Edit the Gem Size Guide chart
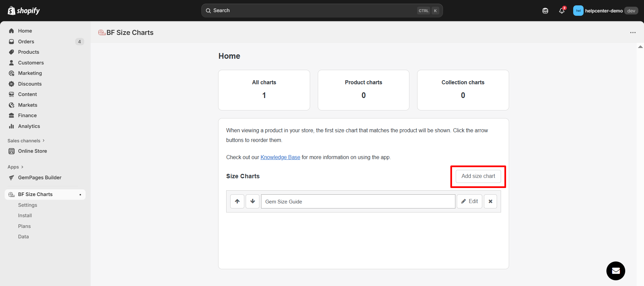The image size is (644, 286). [x=469, y=201]
